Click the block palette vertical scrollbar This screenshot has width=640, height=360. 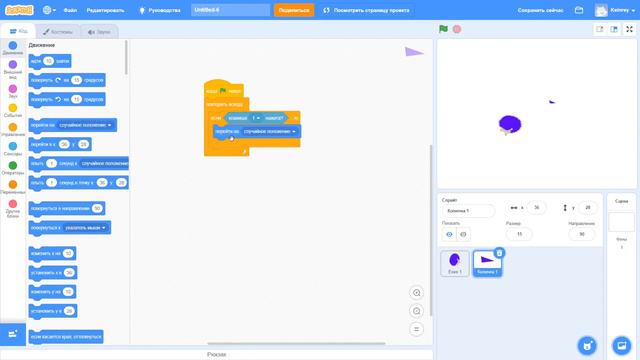coord(126,57)
